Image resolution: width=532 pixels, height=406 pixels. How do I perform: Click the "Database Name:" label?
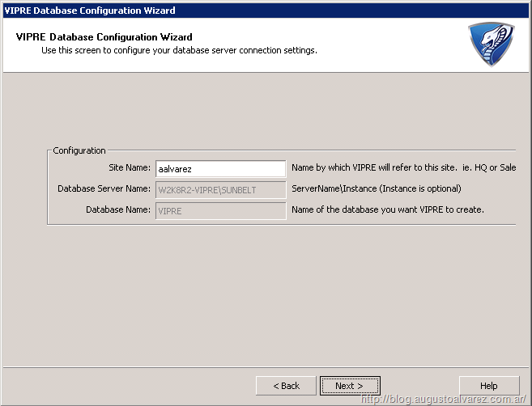(118, 210)
